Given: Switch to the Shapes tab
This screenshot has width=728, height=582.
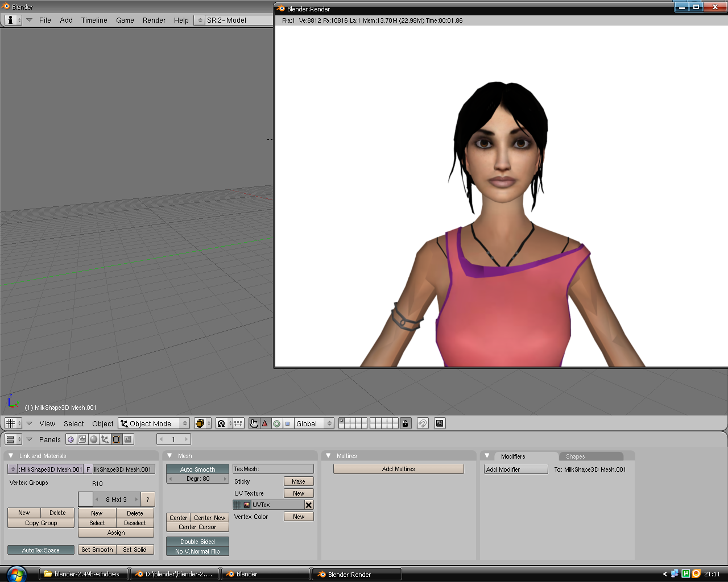Looking at the screenshot, I should click(575, 456).
